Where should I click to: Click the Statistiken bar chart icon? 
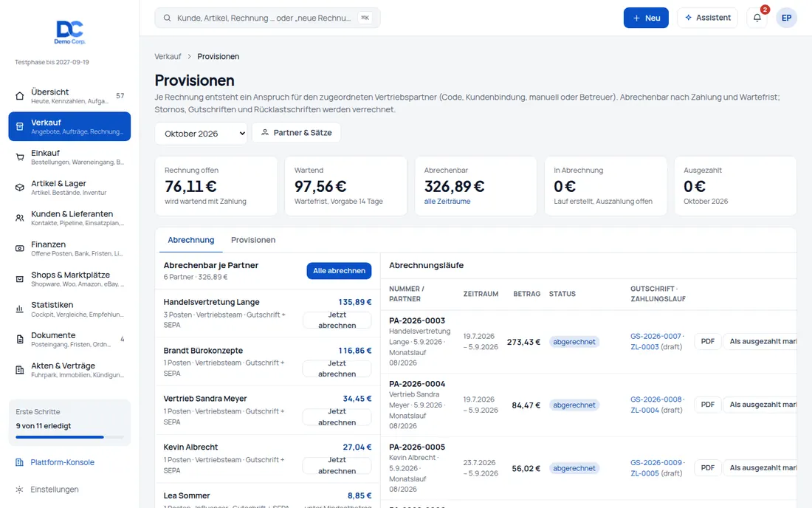(20, 309)
